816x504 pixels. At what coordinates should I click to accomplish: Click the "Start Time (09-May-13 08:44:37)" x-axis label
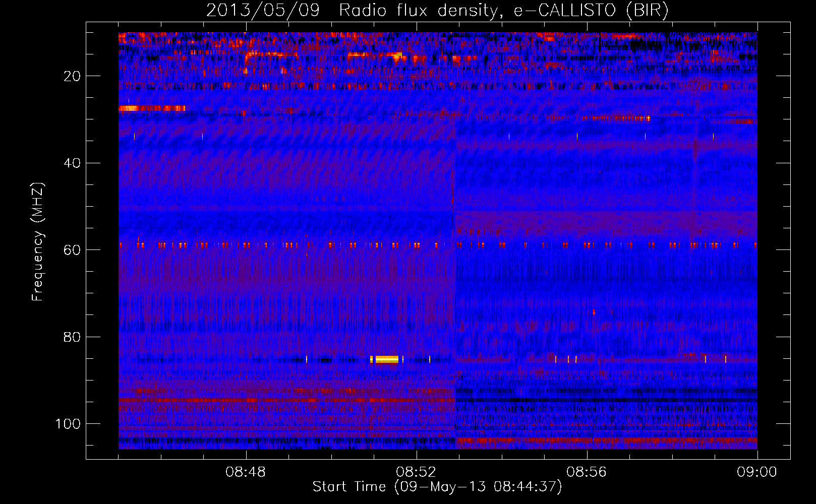[x=437, y=487]
